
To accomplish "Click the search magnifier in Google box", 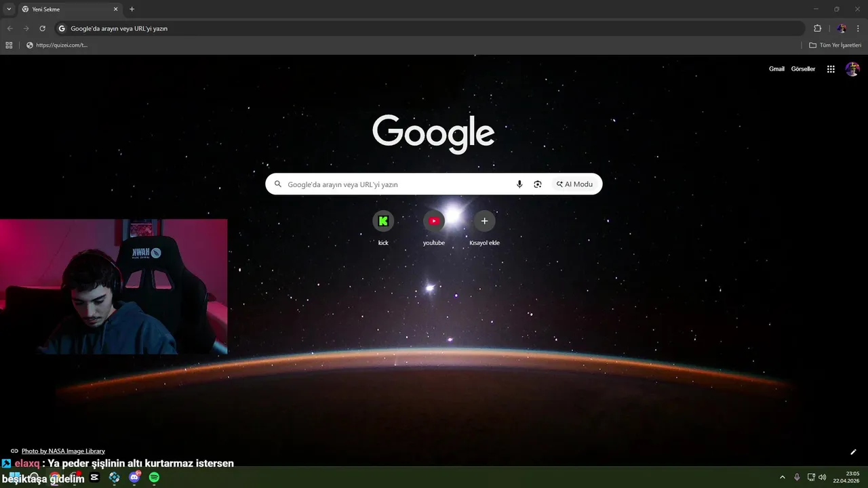I will point(277,184).
